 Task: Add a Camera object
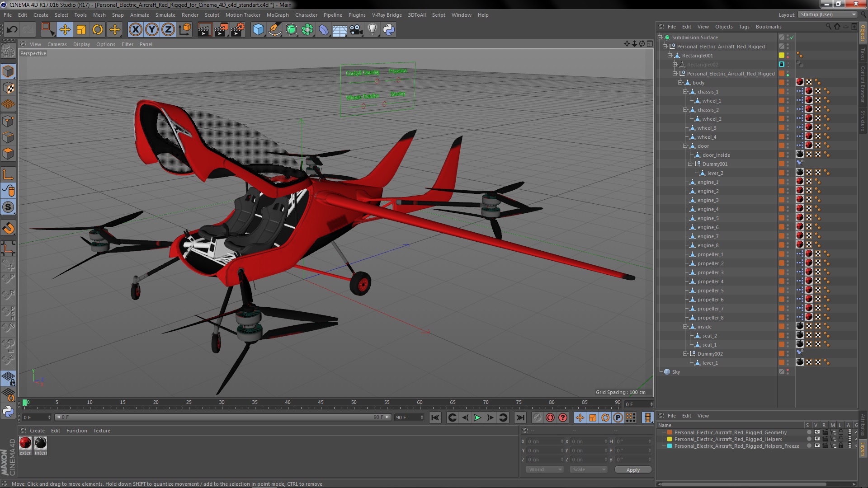(x=356, y=30)
